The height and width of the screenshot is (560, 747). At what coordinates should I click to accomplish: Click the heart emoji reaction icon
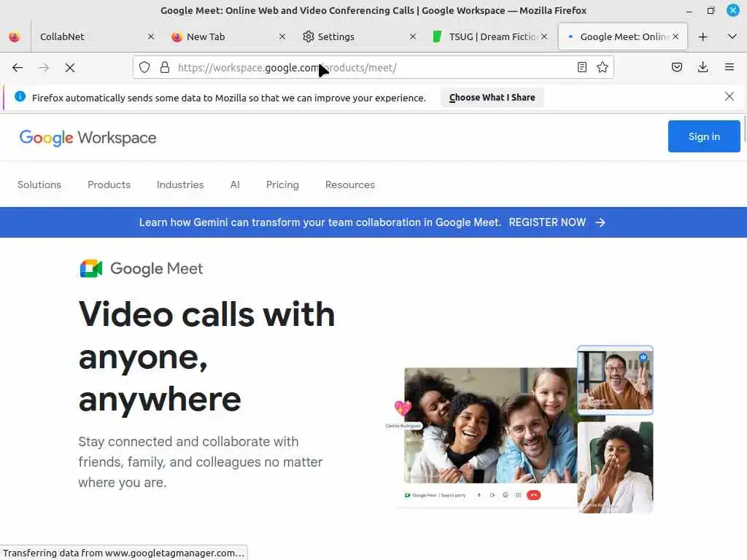tap(403, 408)
